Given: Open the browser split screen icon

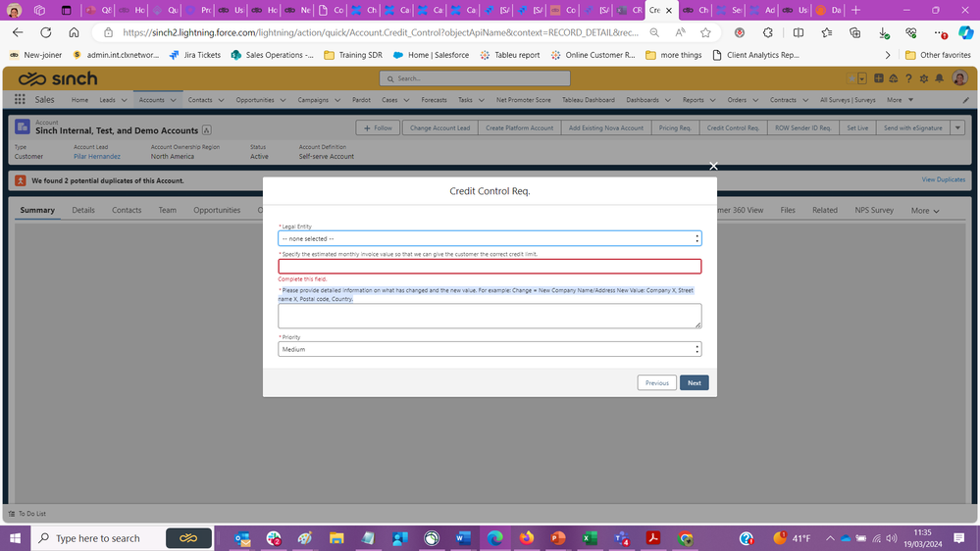Looking at the screenshot, I should point(799,32).
